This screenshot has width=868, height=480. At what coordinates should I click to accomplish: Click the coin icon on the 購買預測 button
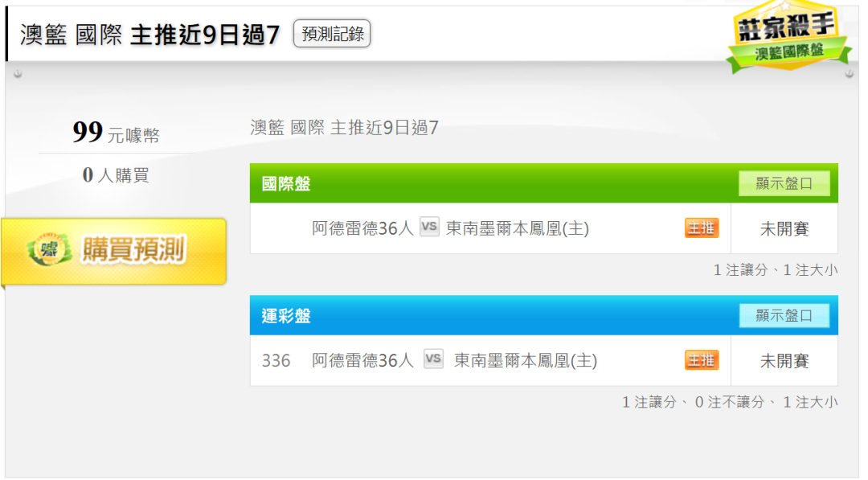click(x=47, y=251)
